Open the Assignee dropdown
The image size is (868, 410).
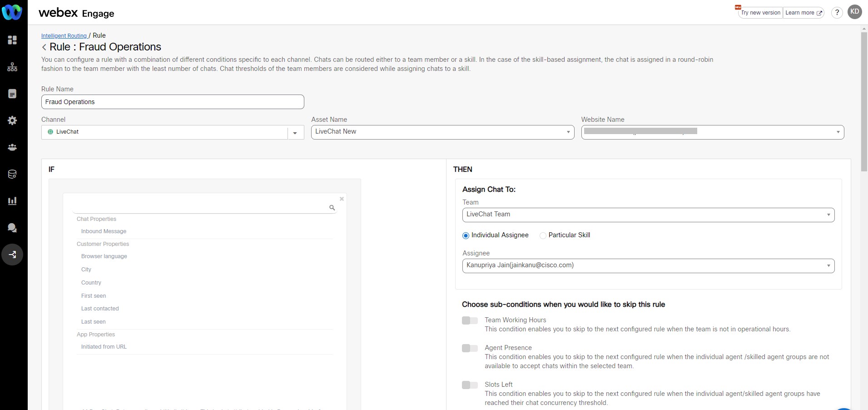click(x=649, y=266)
